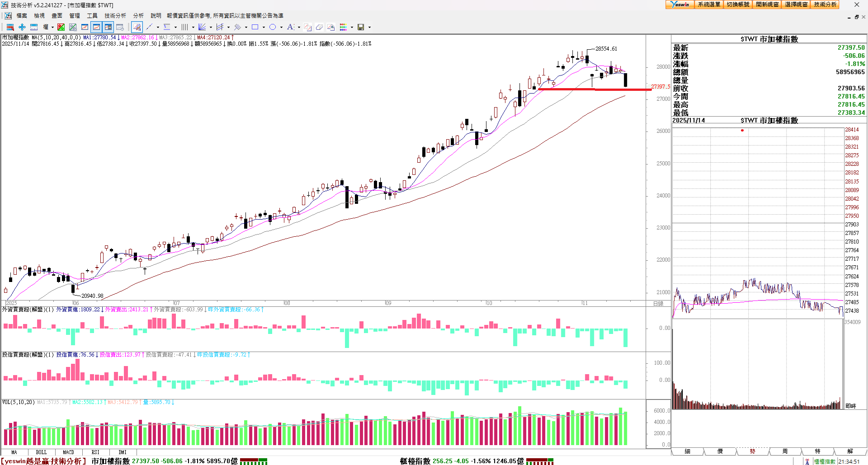Click the red horizontal support line
868x465 pixels.
588,89
